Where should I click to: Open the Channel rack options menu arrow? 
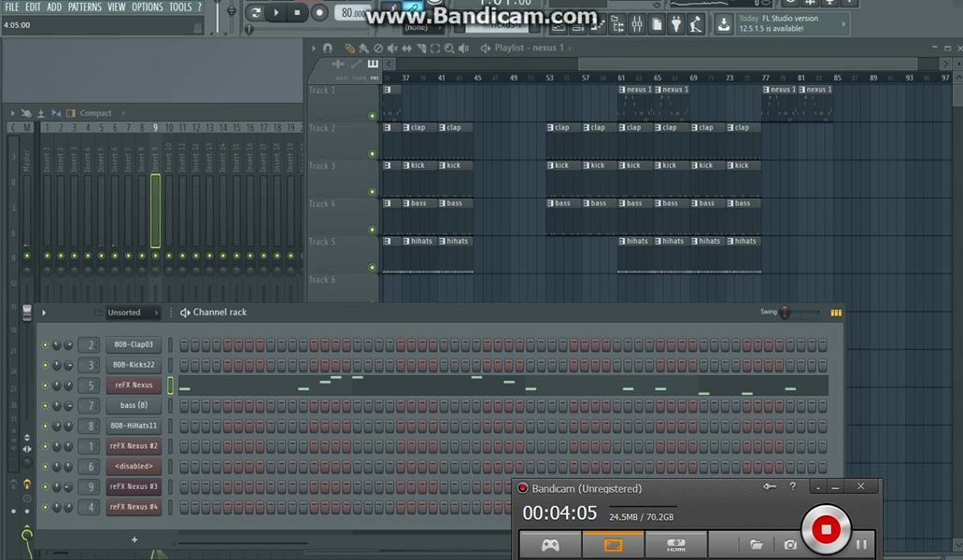click(x=44, y=313)
